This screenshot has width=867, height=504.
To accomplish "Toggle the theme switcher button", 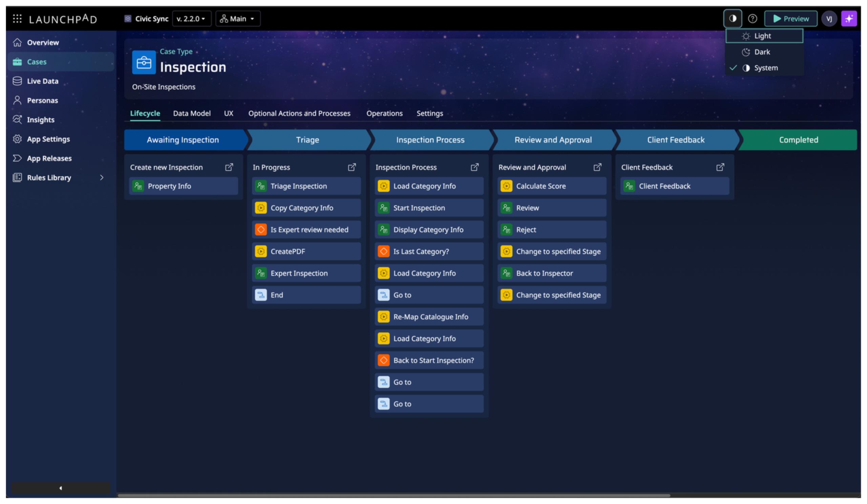I will pos(733,19).
